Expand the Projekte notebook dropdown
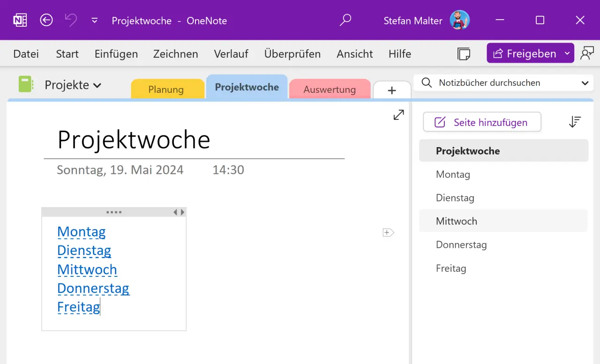 pos(98,85)
